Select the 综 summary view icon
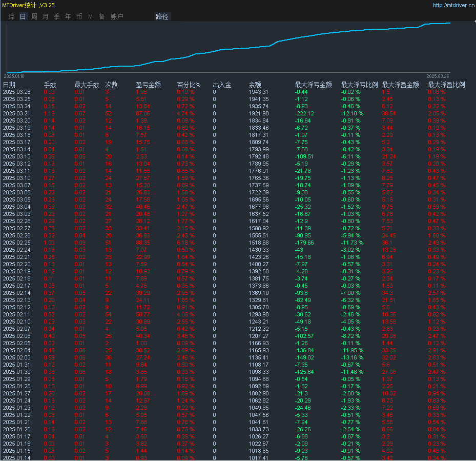Viewport: 476px width, 461px height. (11, 16)
